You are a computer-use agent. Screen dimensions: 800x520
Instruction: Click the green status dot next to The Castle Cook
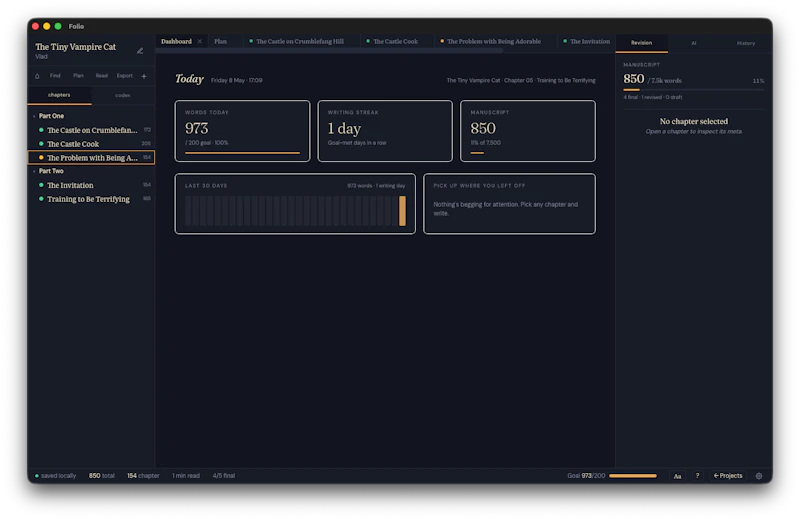41,144
